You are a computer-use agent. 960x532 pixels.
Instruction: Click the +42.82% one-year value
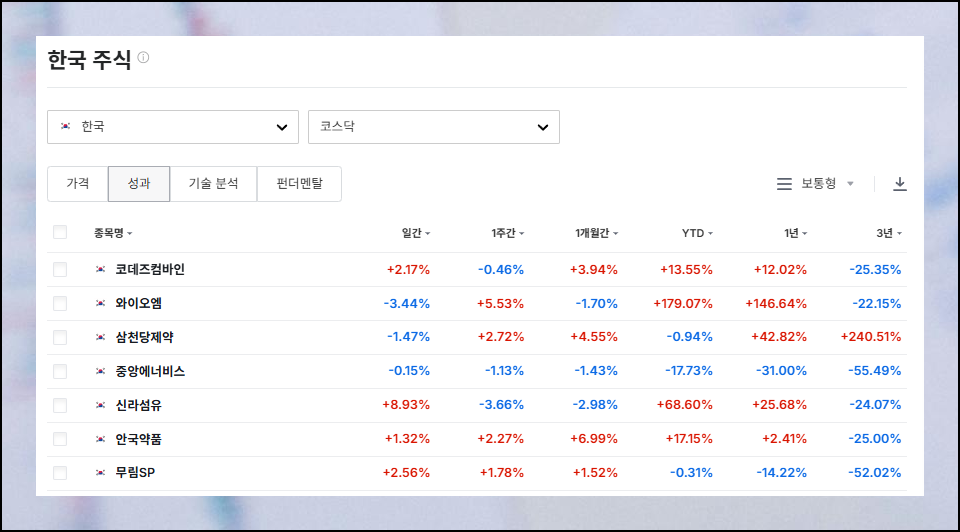click(779, 337)
